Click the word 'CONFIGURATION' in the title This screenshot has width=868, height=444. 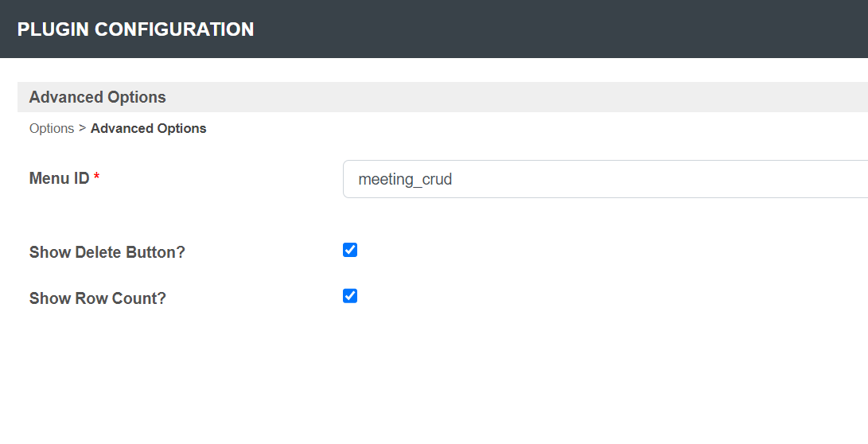[x=174, y=29]
